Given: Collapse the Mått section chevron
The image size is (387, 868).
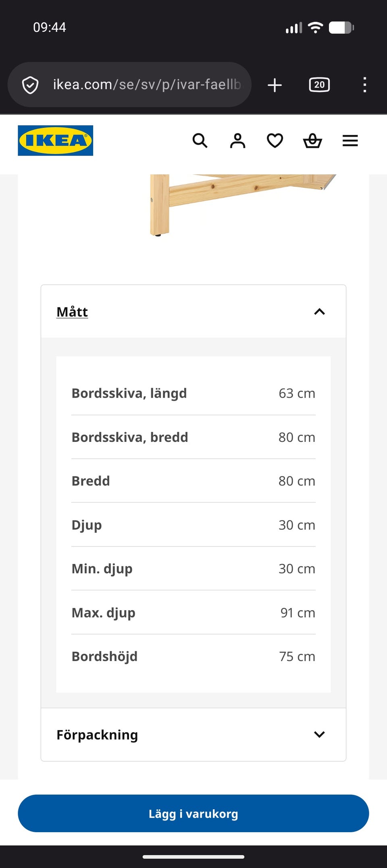Looking at the screenshot, I should [319, 312].
